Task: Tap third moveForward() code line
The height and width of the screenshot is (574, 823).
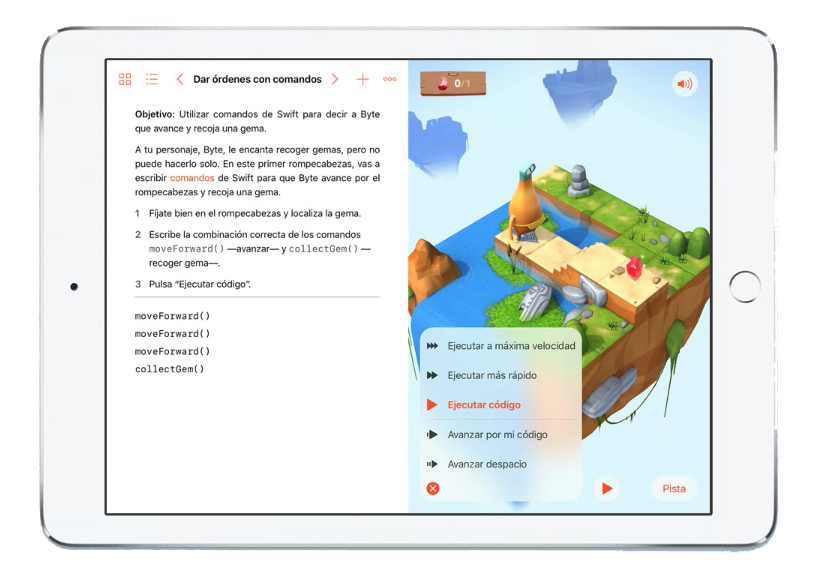Action: click(x=172, y=352)
